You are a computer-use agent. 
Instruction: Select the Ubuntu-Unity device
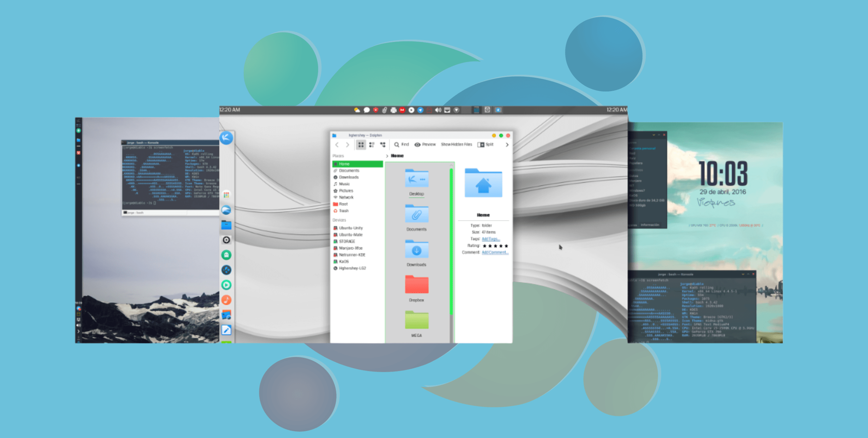tap(357, 228)
